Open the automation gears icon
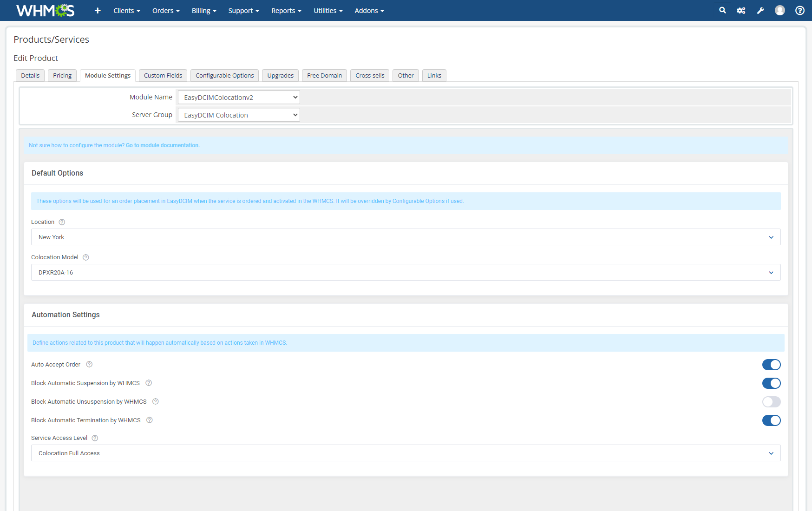812x511 pixels. [741, 10]
